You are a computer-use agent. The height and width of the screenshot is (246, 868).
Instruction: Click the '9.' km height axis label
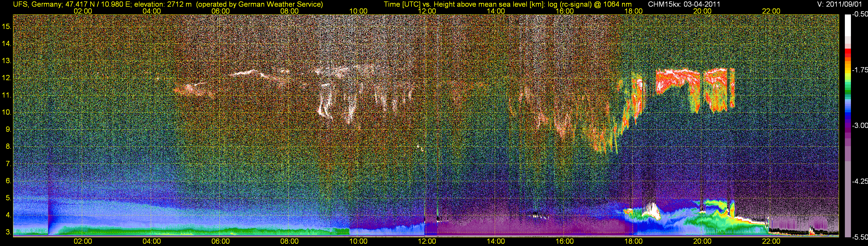[x=8, y=129]
